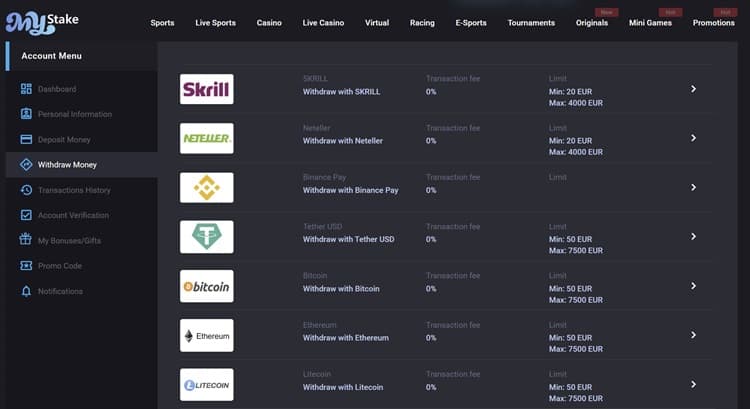Click the My Bonuses/Gifts gift icon

26,240
